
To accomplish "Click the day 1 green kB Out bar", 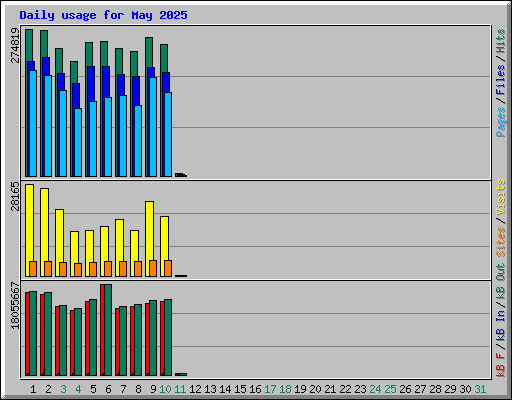I will 33,333.
